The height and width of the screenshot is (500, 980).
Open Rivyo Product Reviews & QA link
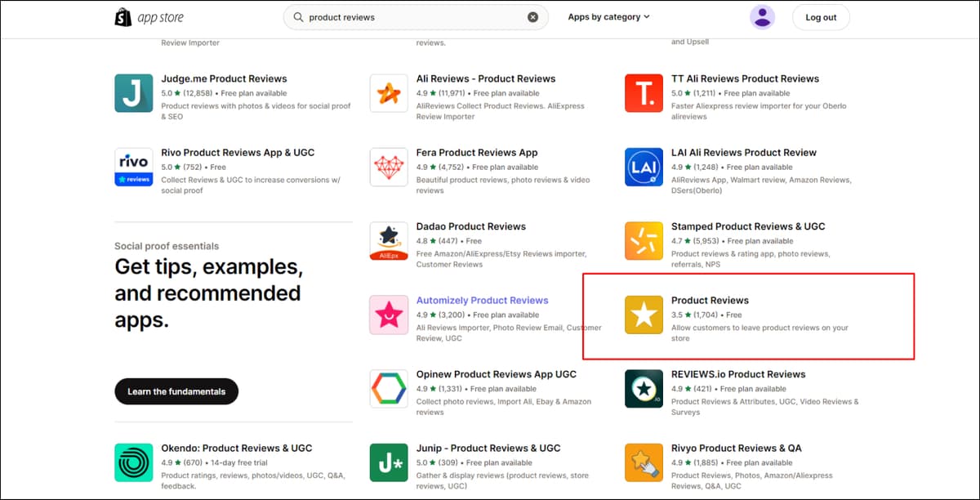click(x=737, y=449)
